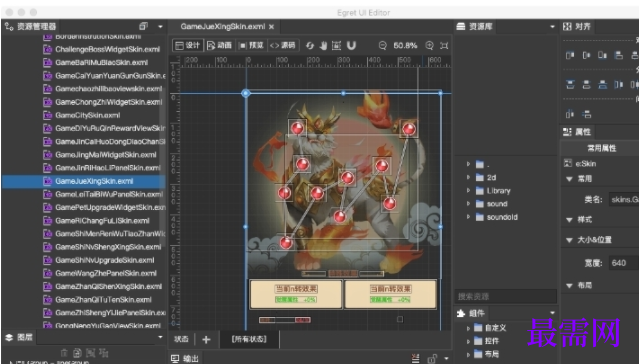Select the hand pan tool
Screen dimensions: 639x364
(x=323, y=45)
